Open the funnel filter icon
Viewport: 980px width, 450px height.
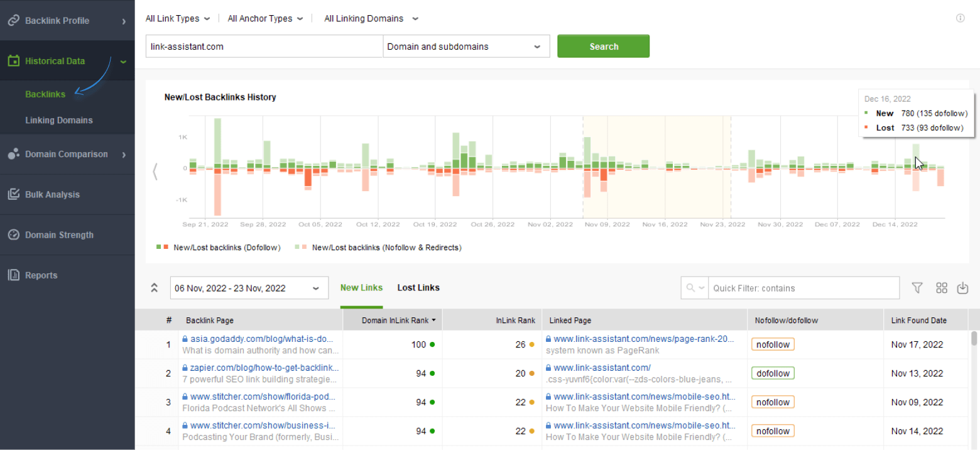coord(917,288)
